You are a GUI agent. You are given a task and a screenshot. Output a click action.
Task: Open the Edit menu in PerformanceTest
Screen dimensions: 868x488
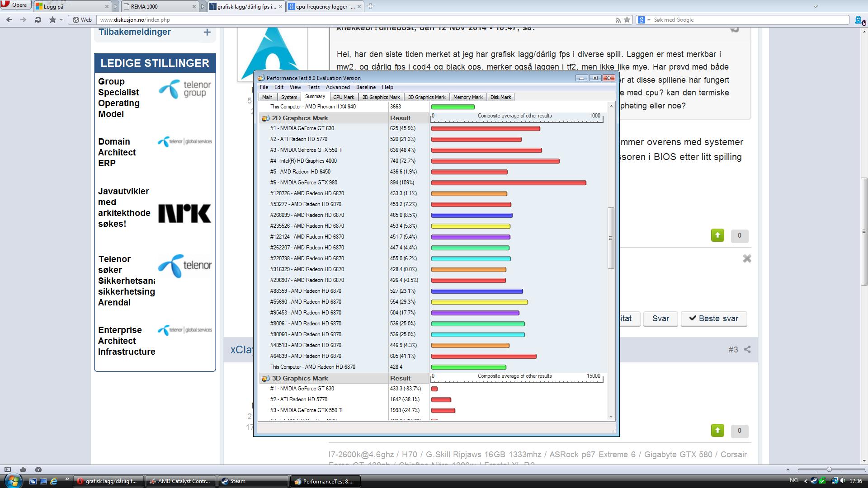coord(279,87)
